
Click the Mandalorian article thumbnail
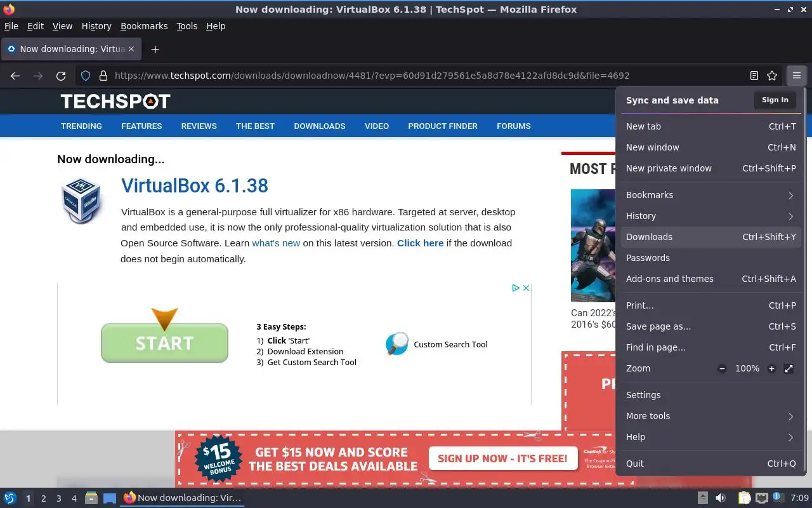pos(593,245)
